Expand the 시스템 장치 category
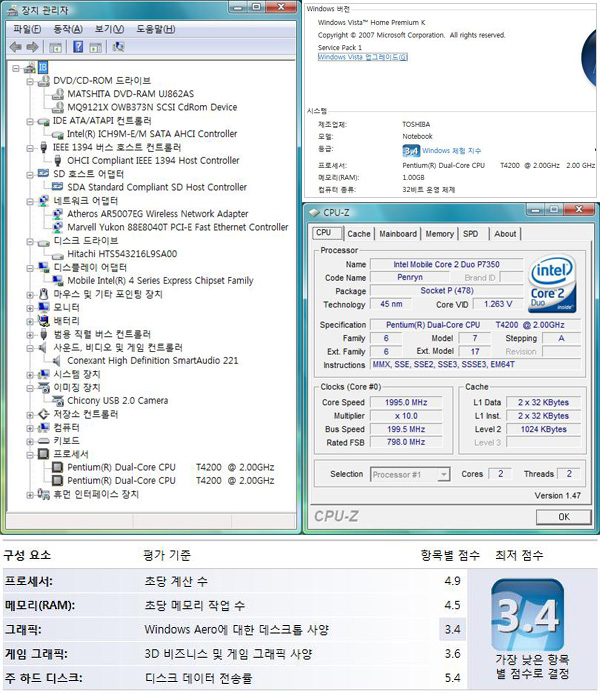The image size is (600, 694). [x=30, y=374]
